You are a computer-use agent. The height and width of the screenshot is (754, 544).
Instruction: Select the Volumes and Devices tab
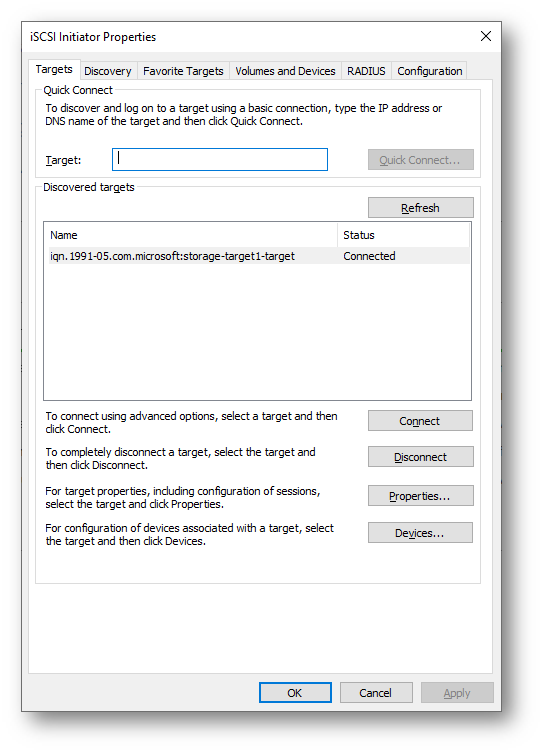[285, 71]
